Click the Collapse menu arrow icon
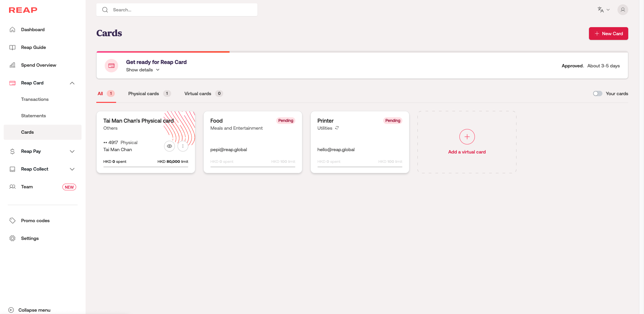This screenshot has width=644, height=314. [11, 310]
